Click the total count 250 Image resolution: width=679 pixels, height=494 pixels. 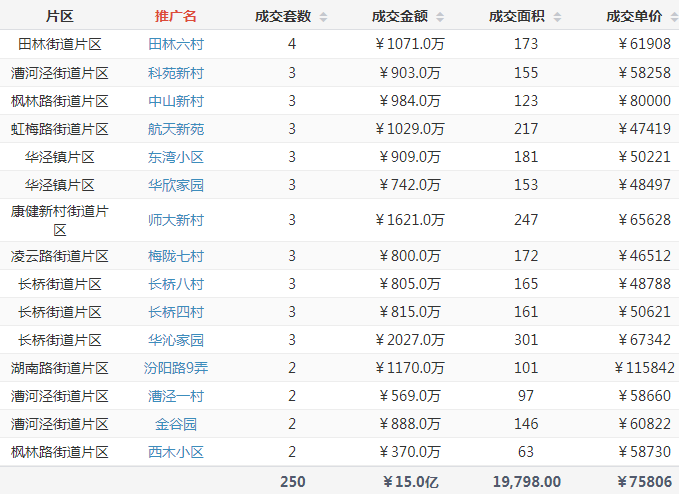tap(293, 482)
